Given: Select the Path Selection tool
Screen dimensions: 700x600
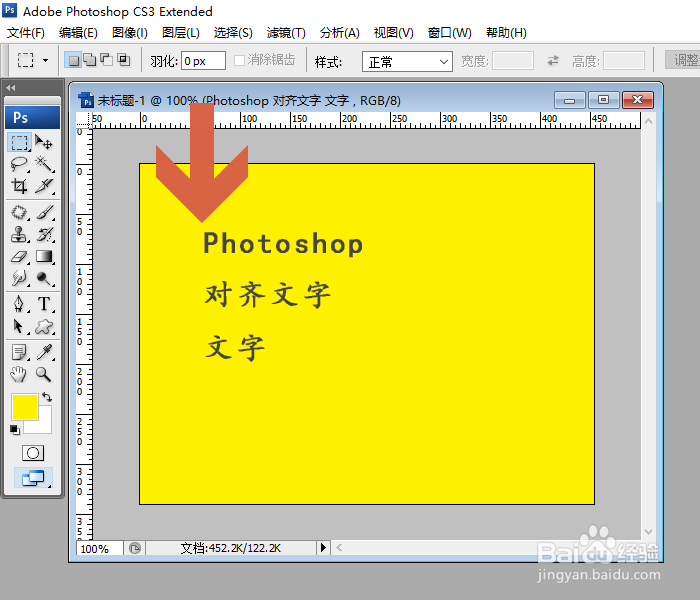Looking at the screenshot, I should click(19, 326).
